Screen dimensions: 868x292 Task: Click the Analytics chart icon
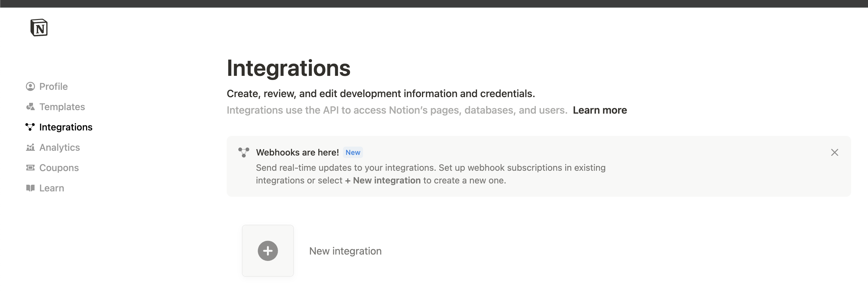[30, 147]
